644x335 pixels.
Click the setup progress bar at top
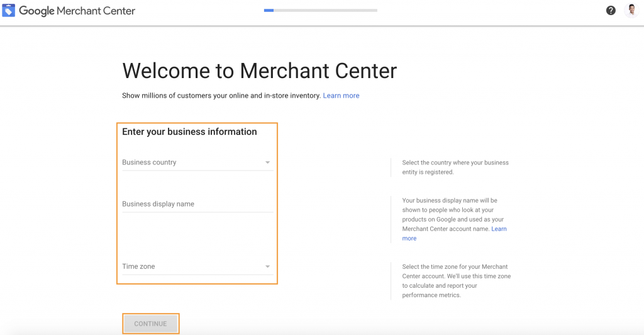tap(320, 10)
